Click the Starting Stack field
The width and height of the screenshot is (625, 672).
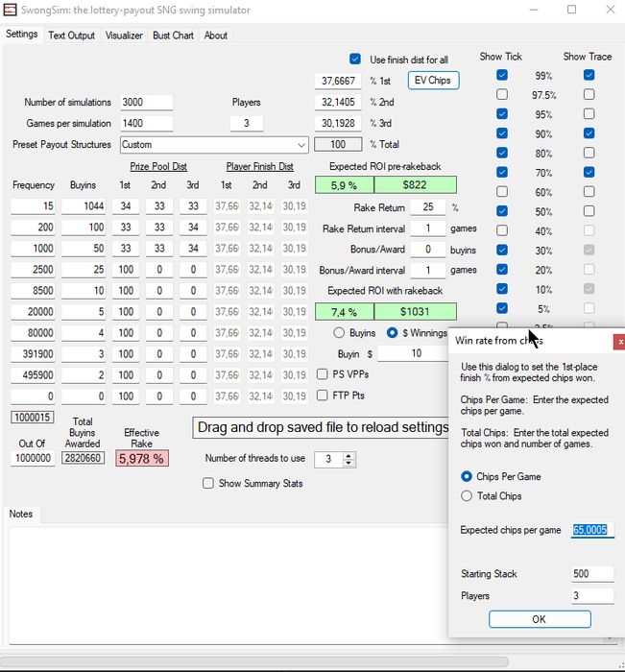pos(592,574)
